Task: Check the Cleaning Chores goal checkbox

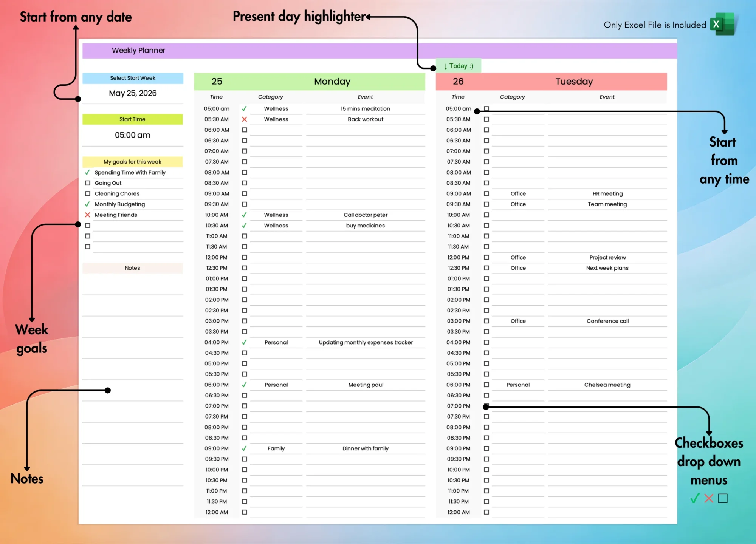Action: pyautogui.click(x=87, y=193)
